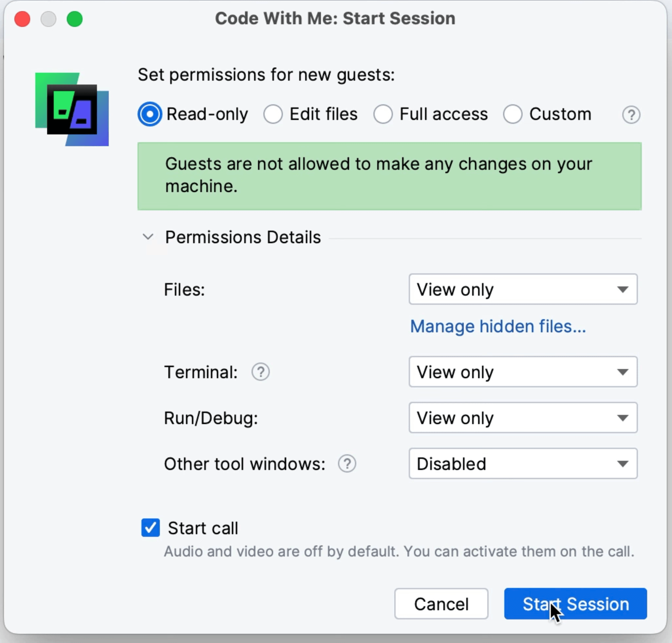Cancel the session setup
This screenshot has height=643, width=672.
441,604
